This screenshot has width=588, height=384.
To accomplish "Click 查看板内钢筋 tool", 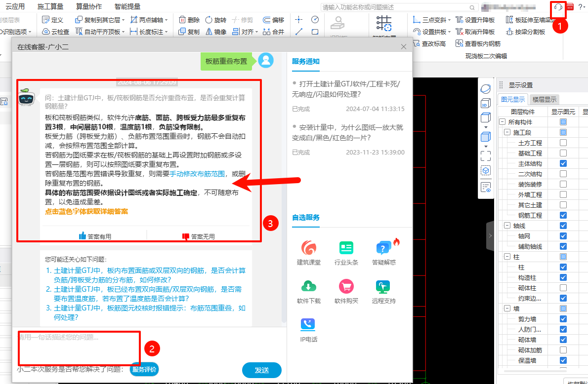I will click(478, 44).
